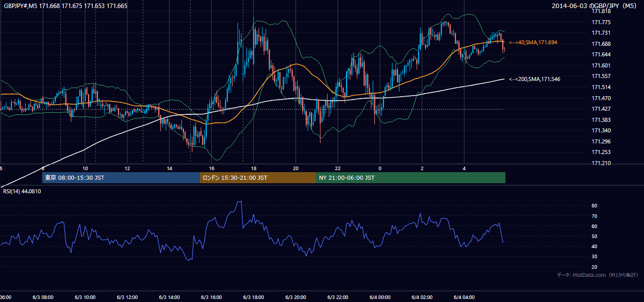Click price axis value 171.383

pos(601,120)
